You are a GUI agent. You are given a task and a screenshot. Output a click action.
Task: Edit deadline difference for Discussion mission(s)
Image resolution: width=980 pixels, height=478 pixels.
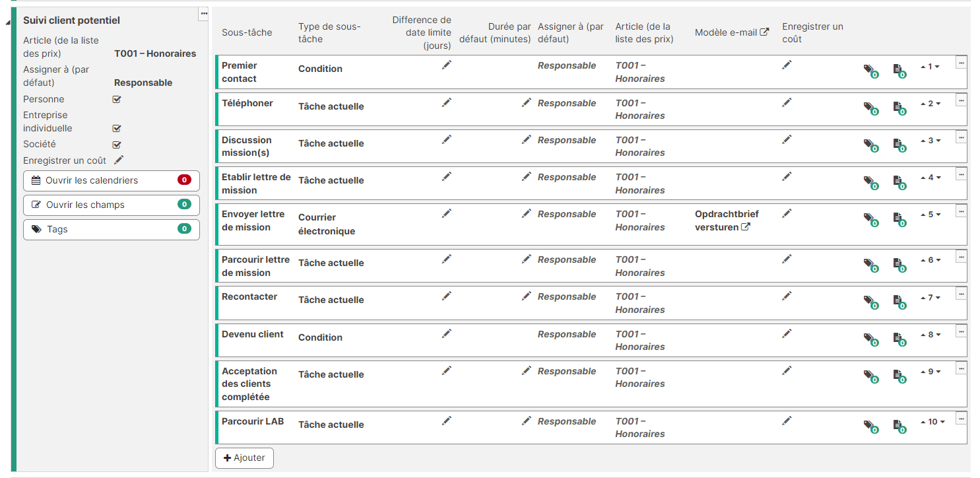click(447, 139)
